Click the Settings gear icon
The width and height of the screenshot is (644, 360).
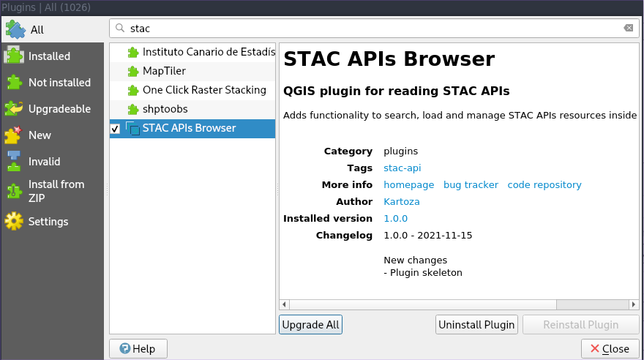[14, 221]
